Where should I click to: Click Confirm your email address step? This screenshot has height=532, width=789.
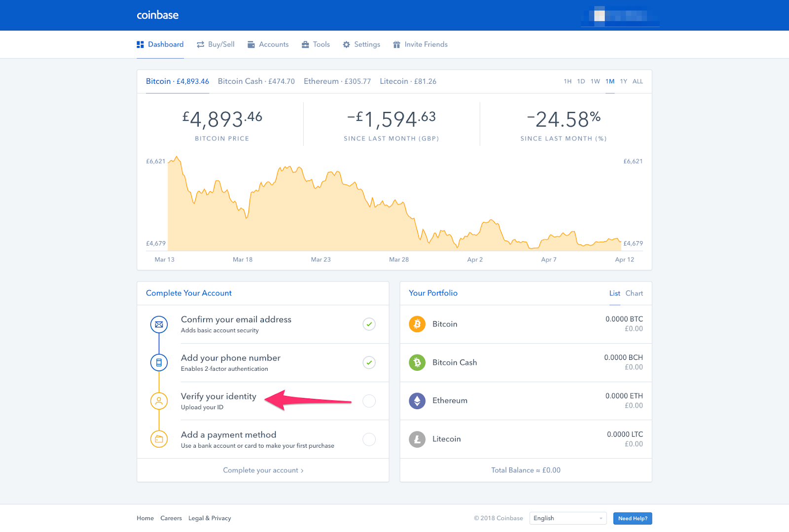(263, 324)
